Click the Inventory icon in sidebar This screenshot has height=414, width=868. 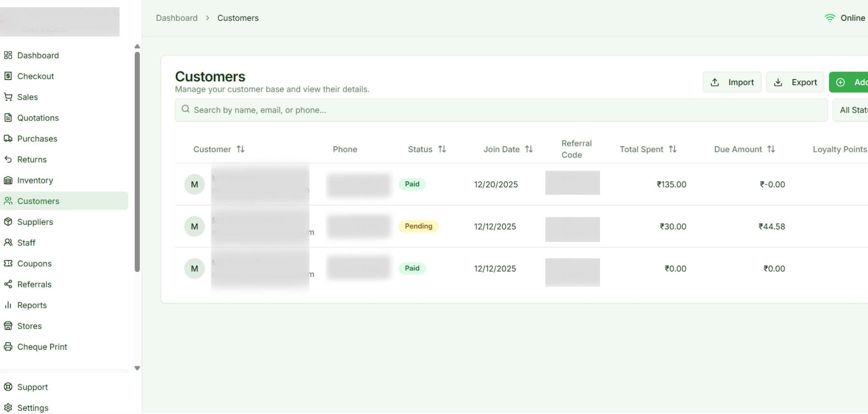coord(8,180)
